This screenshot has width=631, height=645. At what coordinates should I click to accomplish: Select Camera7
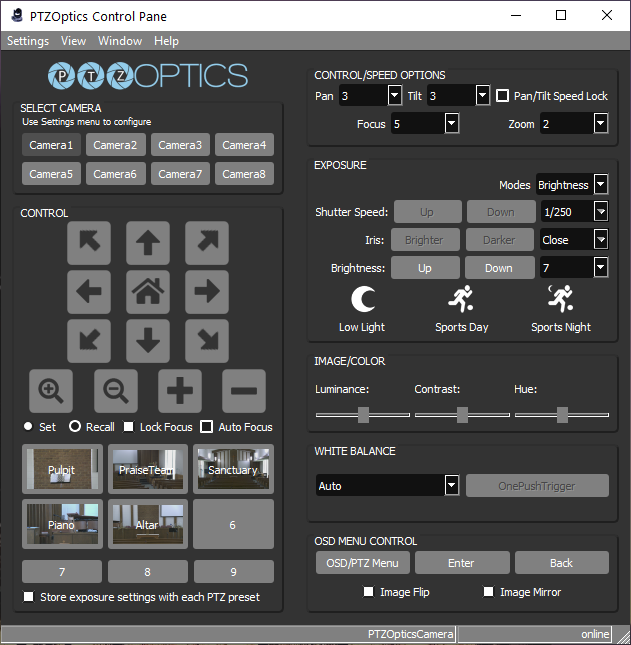tap(180, 174)
